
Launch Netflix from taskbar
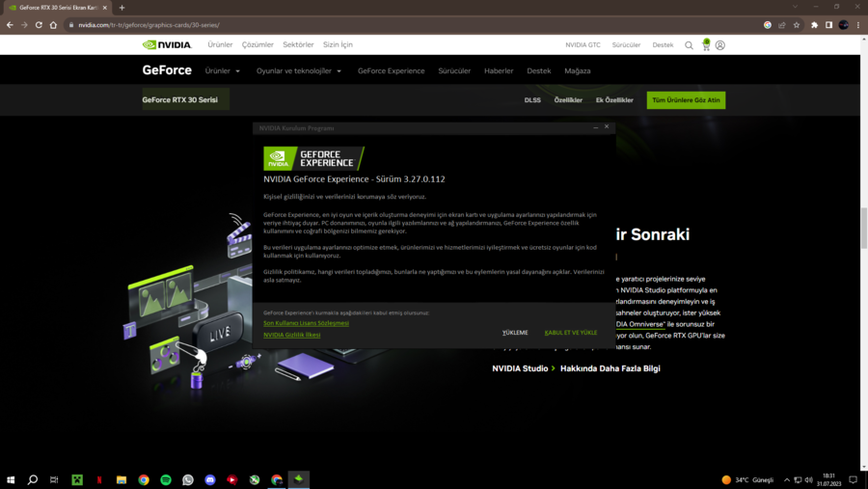pyautogui.click(x=99, y=479)
